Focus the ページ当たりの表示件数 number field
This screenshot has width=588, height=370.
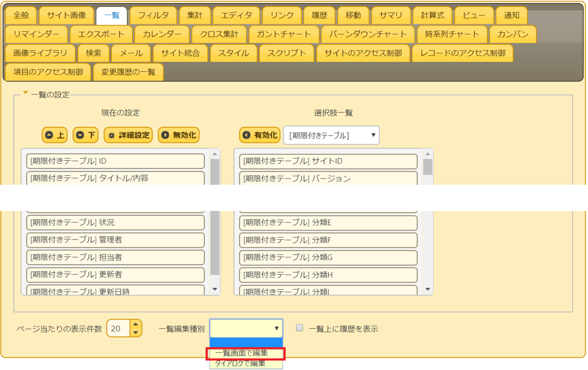coord(119,328)
